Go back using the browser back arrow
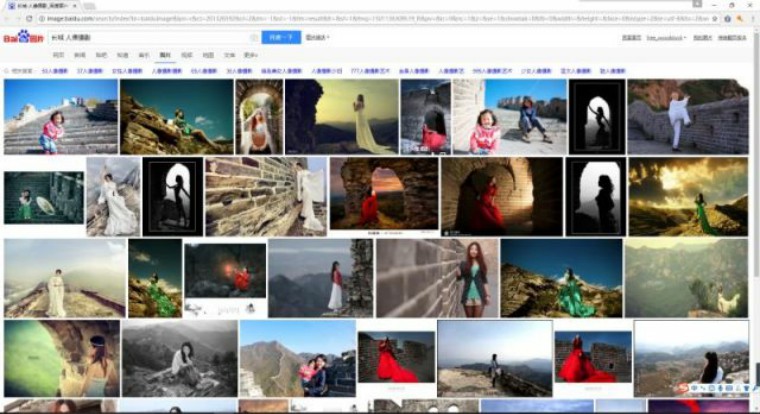760x414 pixels. click(7, 18)
